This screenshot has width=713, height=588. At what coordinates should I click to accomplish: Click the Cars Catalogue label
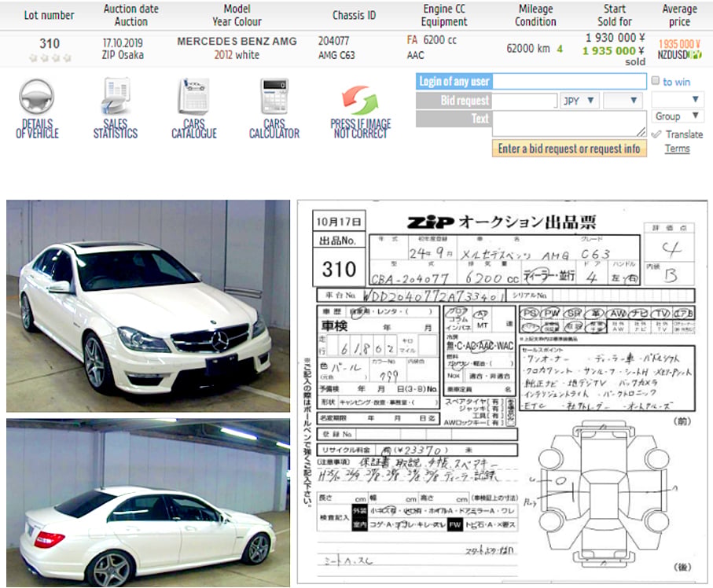point(194,128)
